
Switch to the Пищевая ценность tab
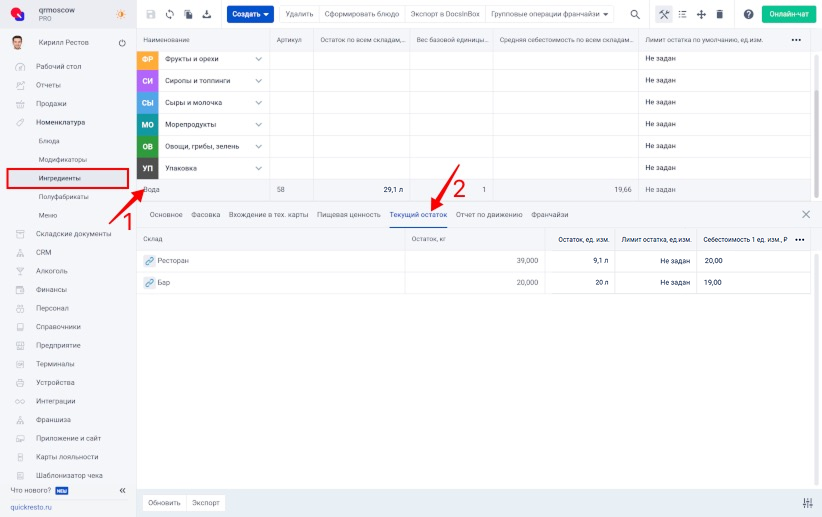click(x=348, y=214)
